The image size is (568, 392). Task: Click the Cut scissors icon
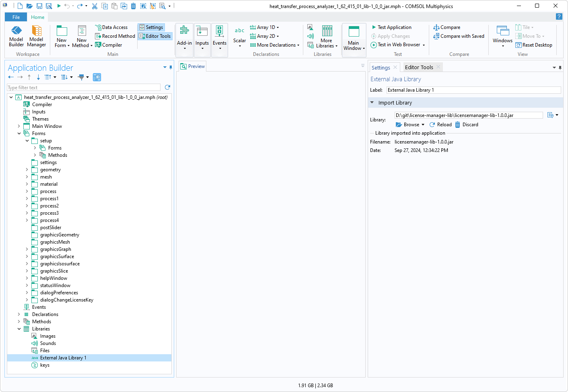[95, 6]
